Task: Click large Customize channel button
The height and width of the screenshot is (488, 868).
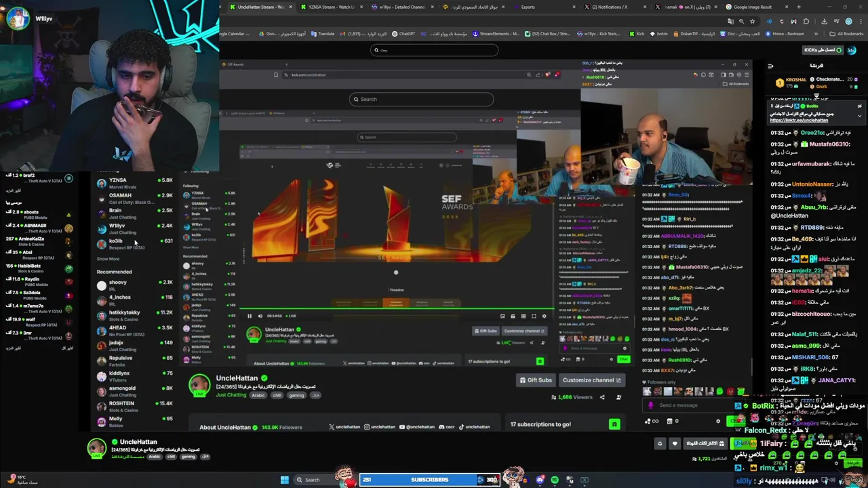Action: point(592,380)
